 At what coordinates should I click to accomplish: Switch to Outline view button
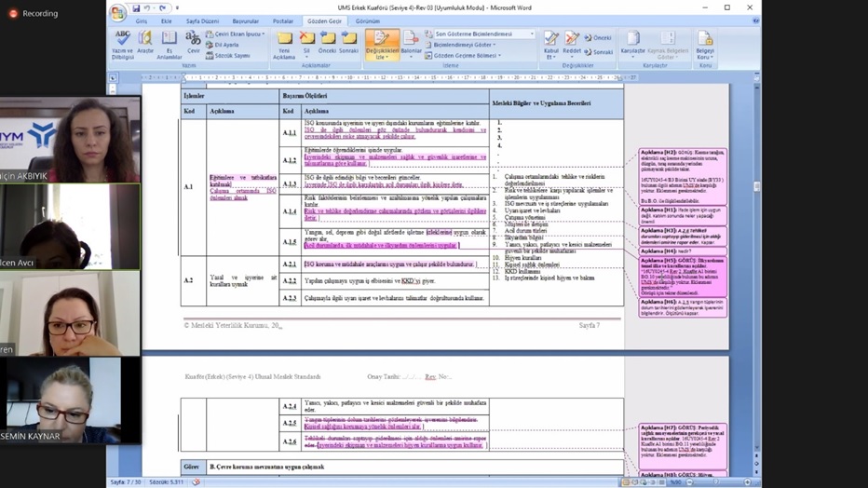pos(653,481)
